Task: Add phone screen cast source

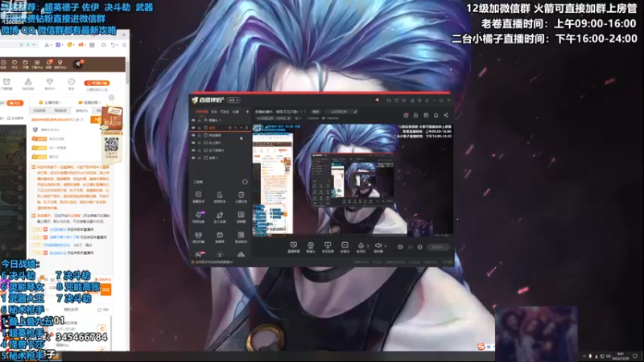Action: tap(328, 247)
